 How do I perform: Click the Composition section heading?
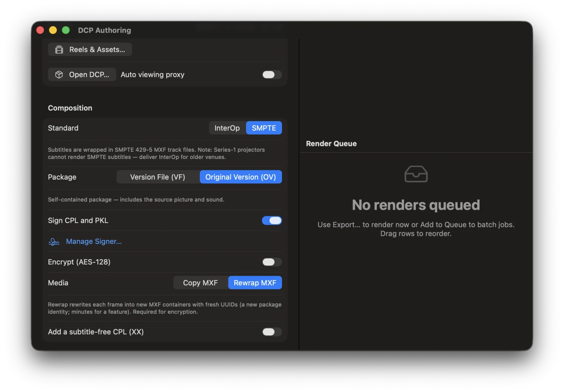(x=70, y=108)
